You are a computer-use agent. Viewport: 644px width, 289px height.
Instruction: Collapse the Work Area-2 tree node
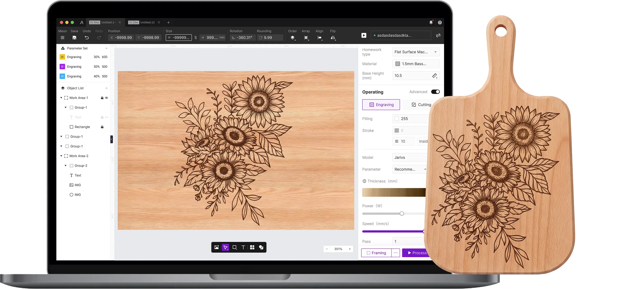click(x=61, y=156)
